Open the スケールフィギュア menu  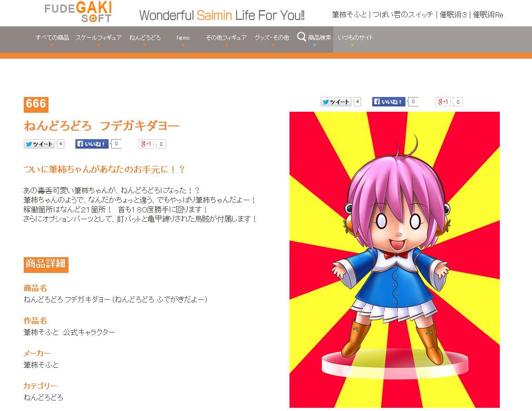(99, 37)
